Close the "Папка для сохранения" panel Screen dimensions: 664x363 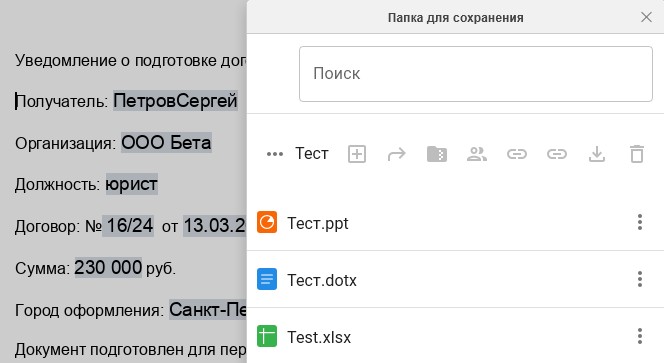pyautogui.click(x=646, y=17)
